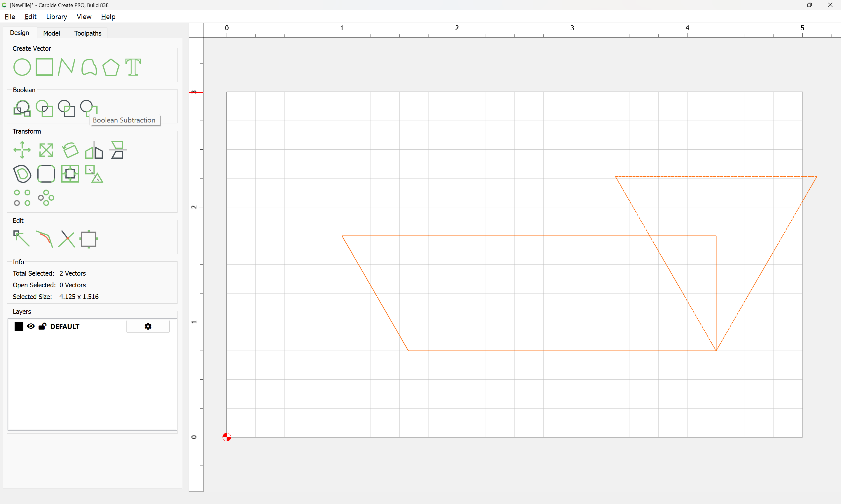Open DEFAULT layer settings gear button
Image resolution: width=841 pixels, height=504 pixels.
[x=148, y=326]
